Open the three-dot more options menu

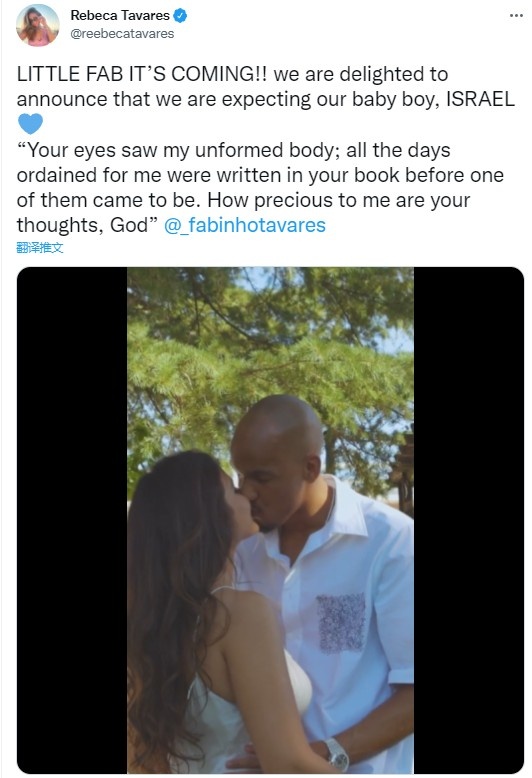pos(516,15)
